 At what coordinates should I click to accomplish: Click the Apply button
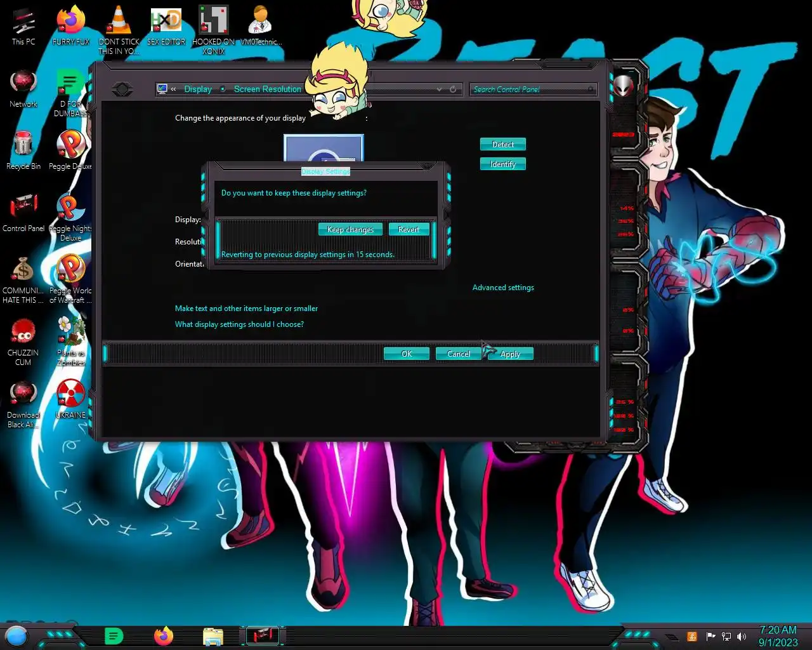(510, 354)
